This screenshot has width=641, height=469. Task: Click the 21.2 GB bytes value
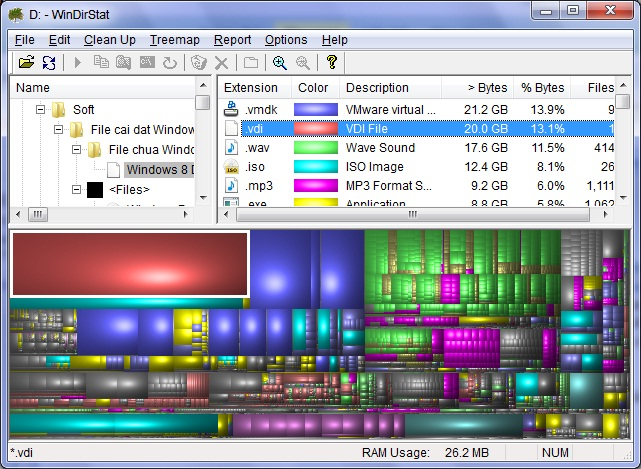(486, 110)
